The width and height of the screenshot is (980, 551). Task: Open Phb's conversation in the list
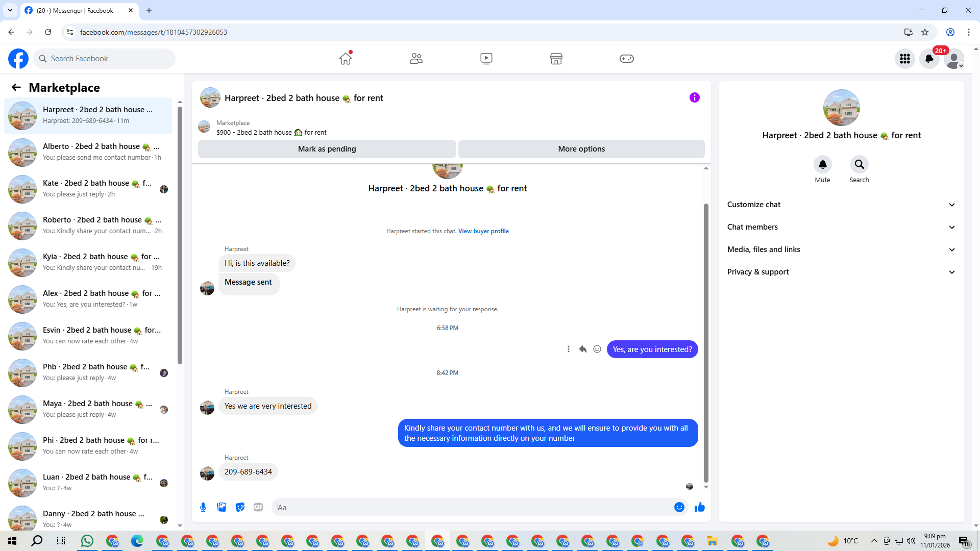(x=88, y=373)
